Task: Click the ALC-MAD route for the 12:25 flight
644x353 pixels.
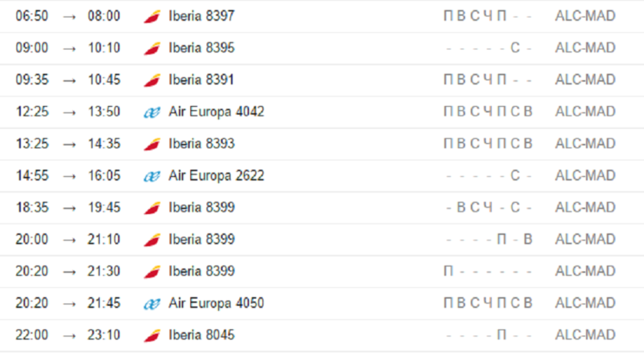Action: [585, 112]
